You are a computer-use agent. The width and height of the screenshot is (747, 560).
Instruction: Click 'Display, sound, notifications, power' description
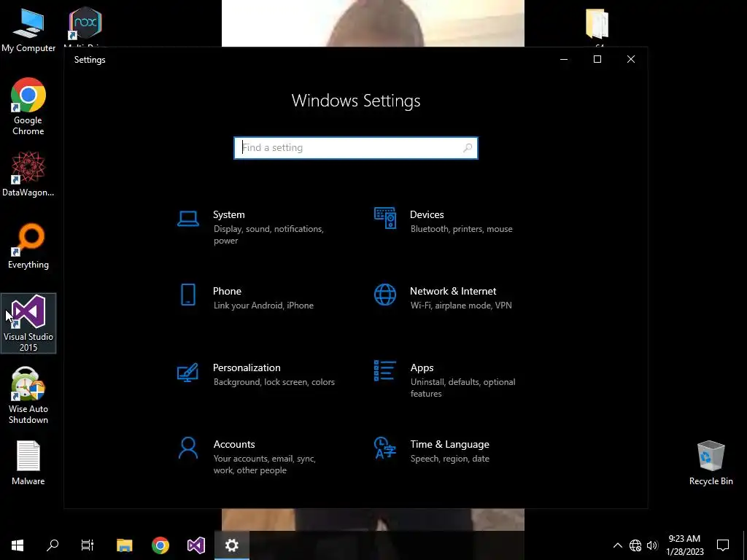tap(268, 235)
